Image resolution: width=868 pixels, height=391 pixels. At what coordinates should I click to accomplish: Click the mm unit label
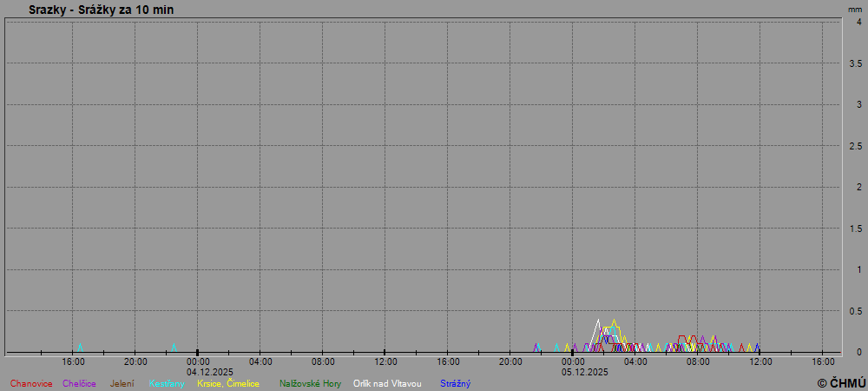tap(855, 10)
